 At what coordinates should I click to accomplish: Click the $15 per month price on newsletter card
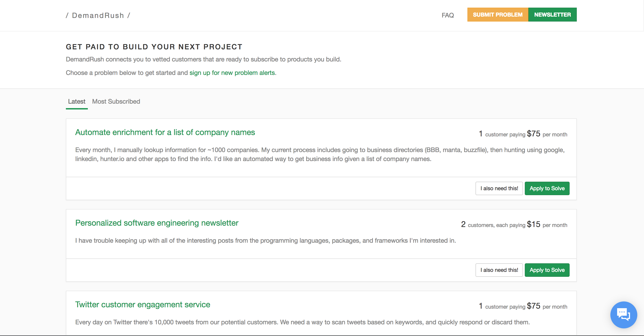click(x=533, y=225)
